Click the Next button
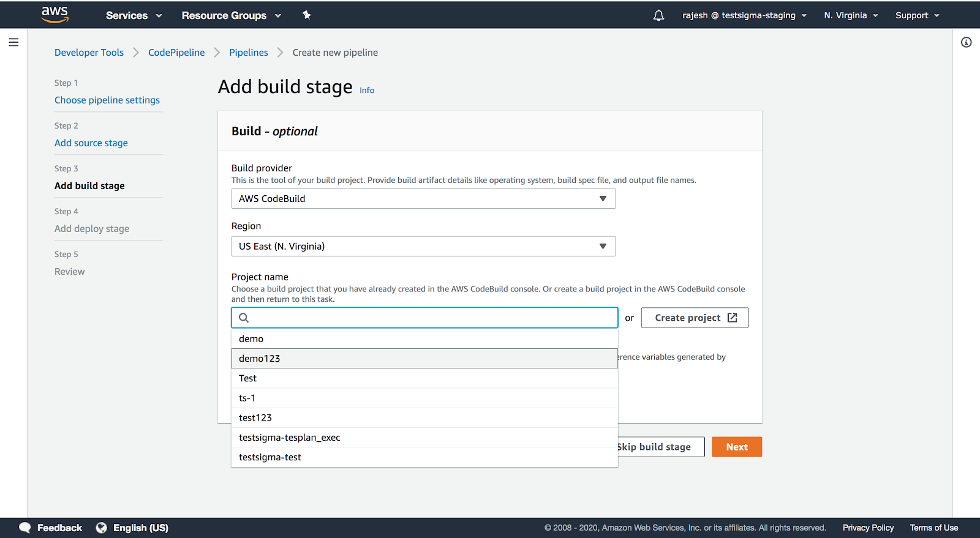980x538 pixels. click(x=737, y=447)
